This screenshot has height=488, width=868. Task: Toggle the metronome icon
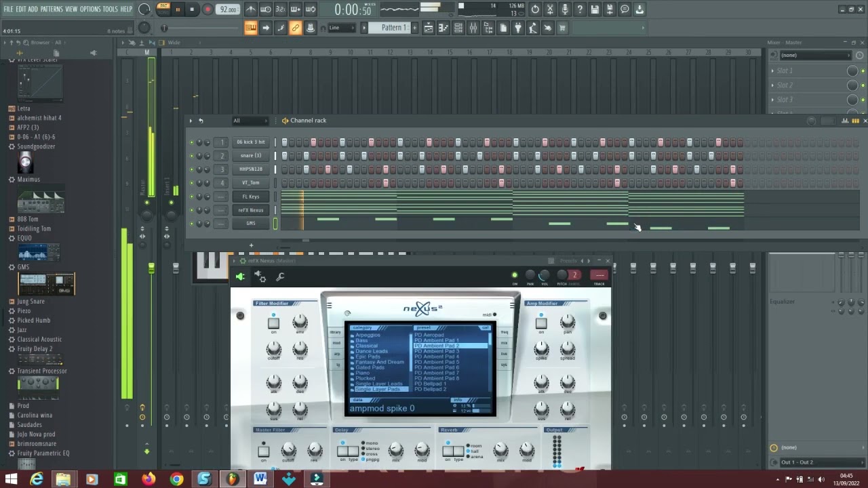(x=251, y=9)
